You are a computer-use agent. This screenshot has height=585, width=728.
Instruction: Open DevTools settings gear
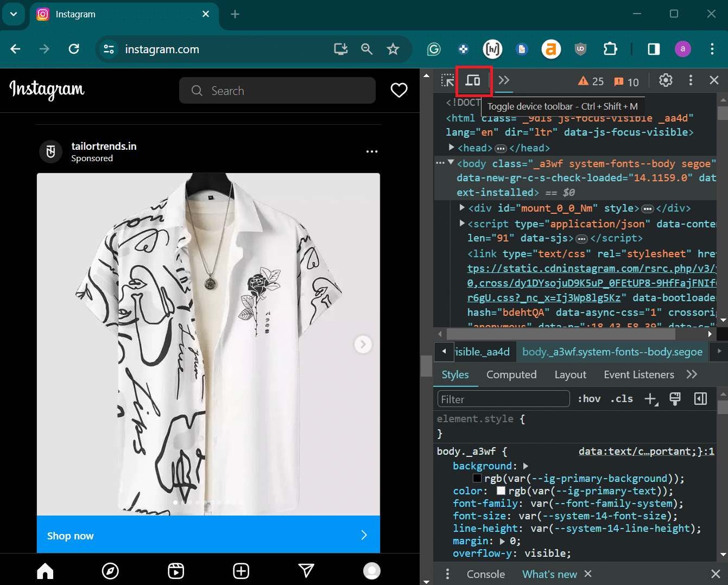666,80
